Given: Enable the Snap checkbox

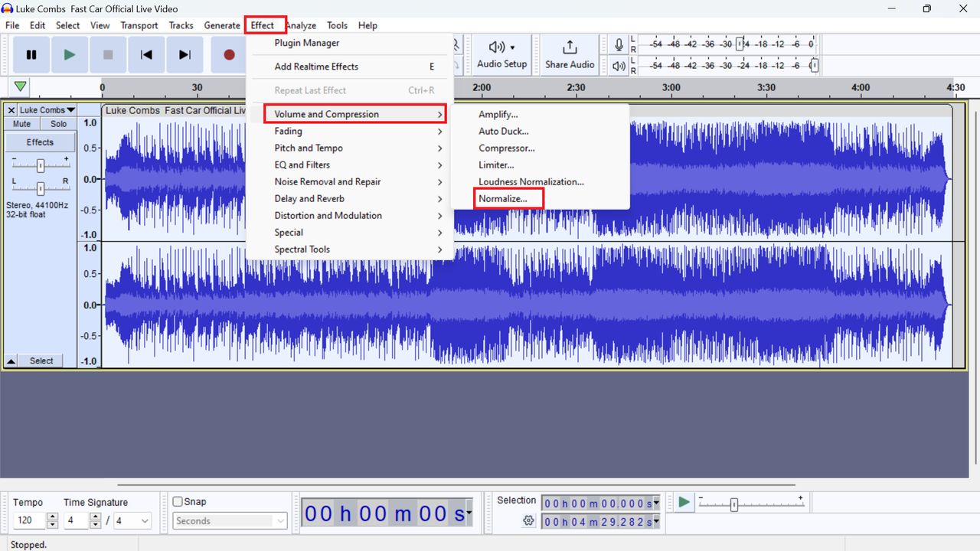Looking at the screenshot, I should pyautogui.click(x=177, y=501).
